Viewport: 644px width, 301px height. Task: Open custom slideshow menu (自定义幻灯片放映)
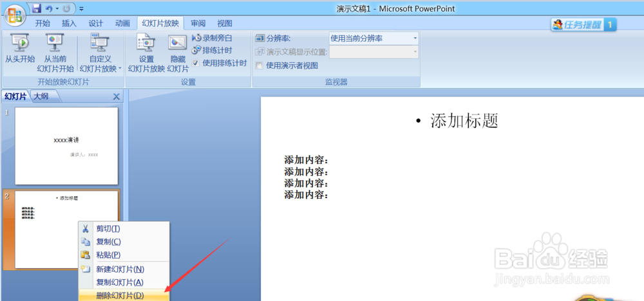pyautogui.click(x=100, y=53)
